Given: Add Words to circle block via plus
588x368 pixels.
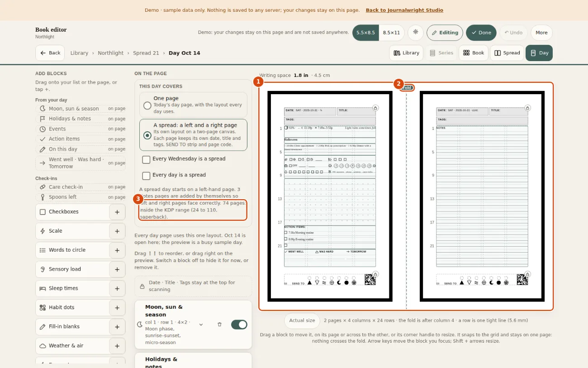Looking at the screenshot, I should point(117,250).
